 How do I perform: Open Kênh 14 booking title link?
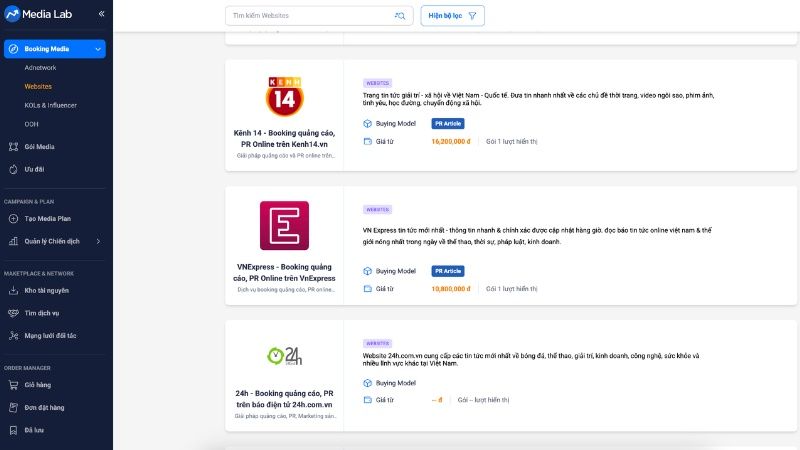(x=284, y=138)
